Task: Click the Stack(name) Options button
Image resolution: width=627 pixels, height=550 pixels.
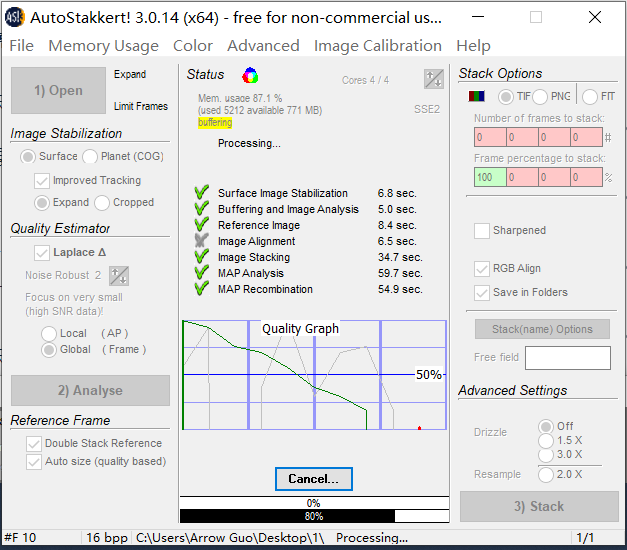Action: (x=542, y=329)
